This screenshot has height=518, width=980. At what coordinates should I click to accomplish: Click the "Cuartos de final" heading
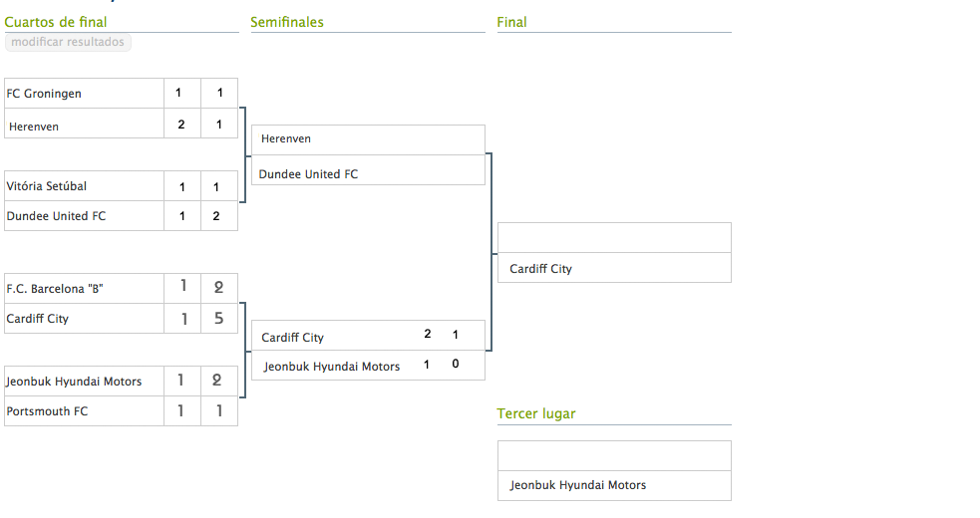(x=56, y=22)
